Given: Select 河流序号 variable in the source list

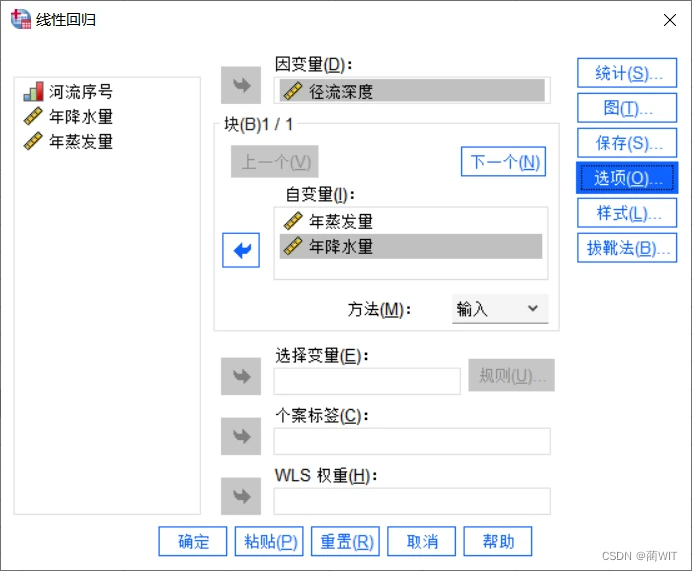Looking at the screenshot, I should click(x=68, y=92).
